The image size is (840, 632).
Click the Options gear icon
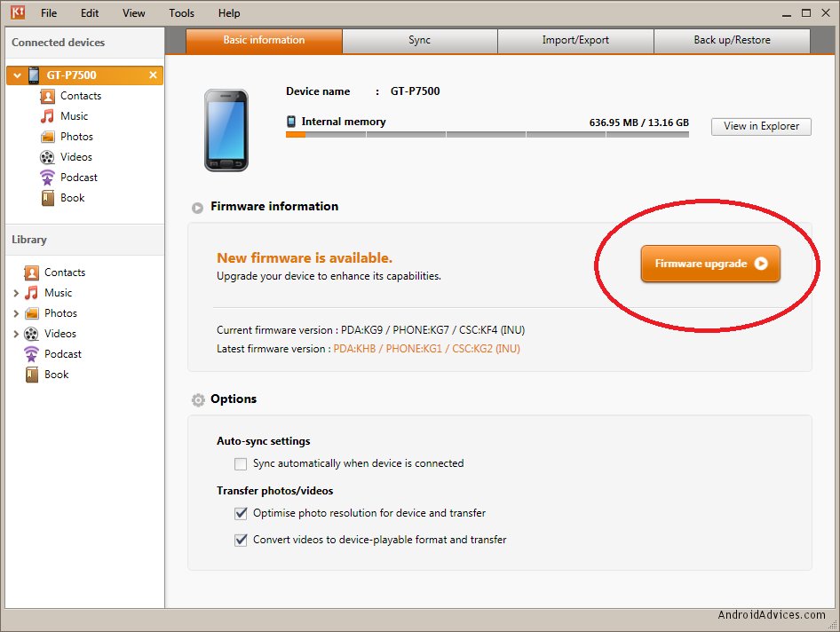tap(198, 400)
